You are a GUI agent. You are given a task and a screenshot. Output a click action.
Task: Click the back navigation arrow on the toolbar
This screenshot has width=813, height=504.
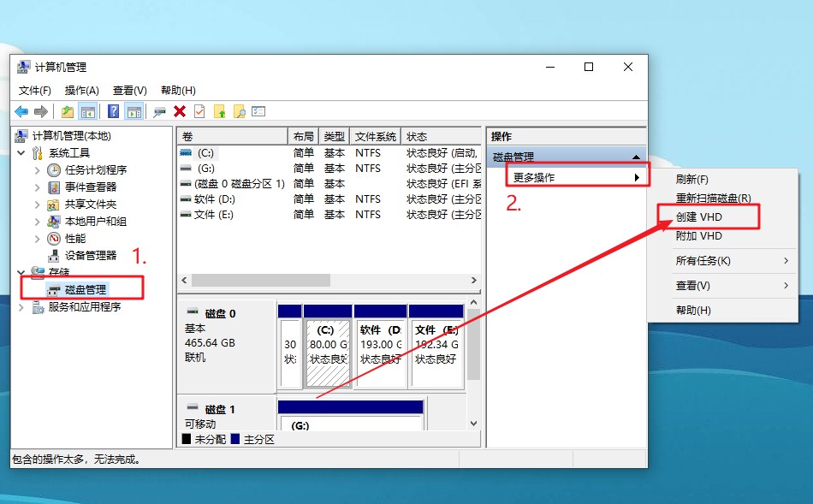pos(22,111)
